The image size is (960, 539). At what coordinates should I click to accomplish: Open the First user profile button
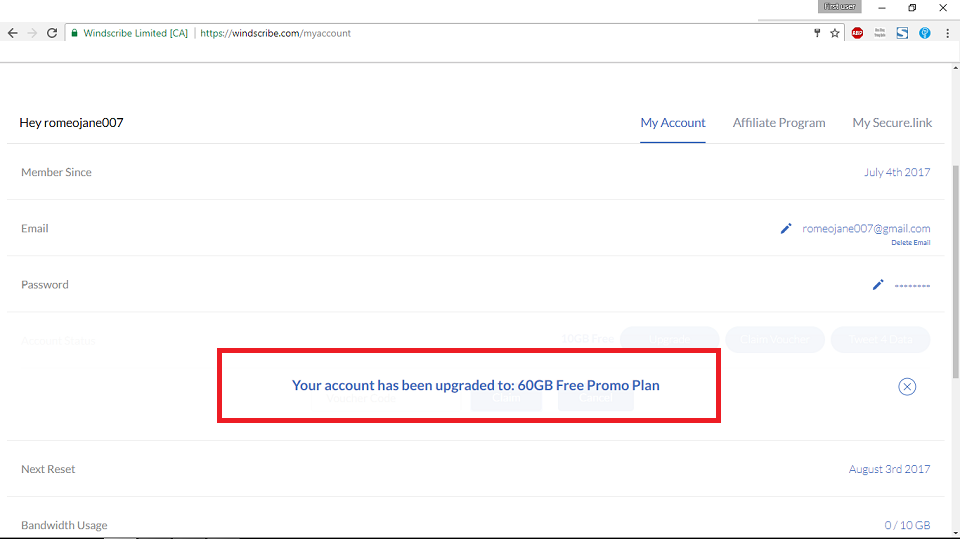tap(839, 7)
